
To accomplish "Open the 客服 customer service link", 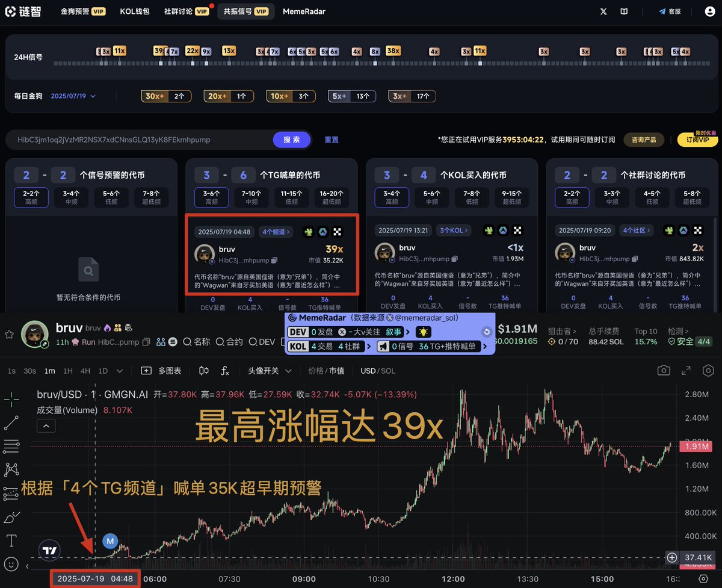I will click(670, 11).
